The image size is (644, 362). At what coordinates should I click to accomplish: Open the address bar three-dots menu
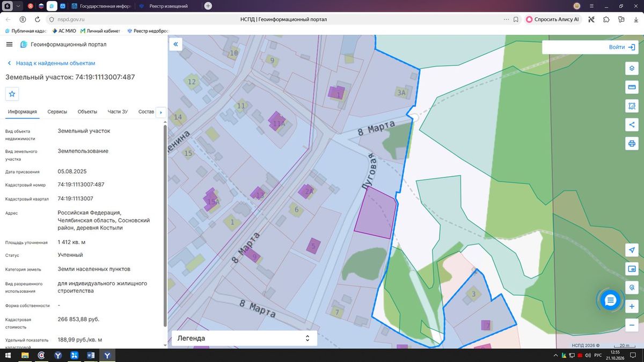507,19
